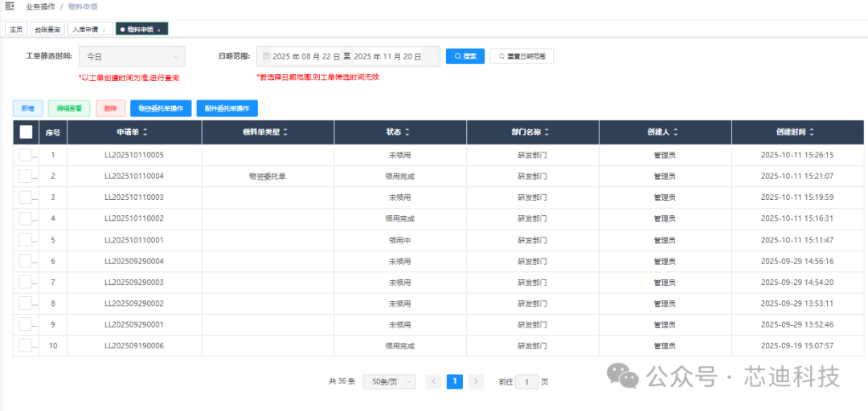Go to the next page arrow
The width and height of the screenshot is (868, 411).
click(x=476, y=381)
